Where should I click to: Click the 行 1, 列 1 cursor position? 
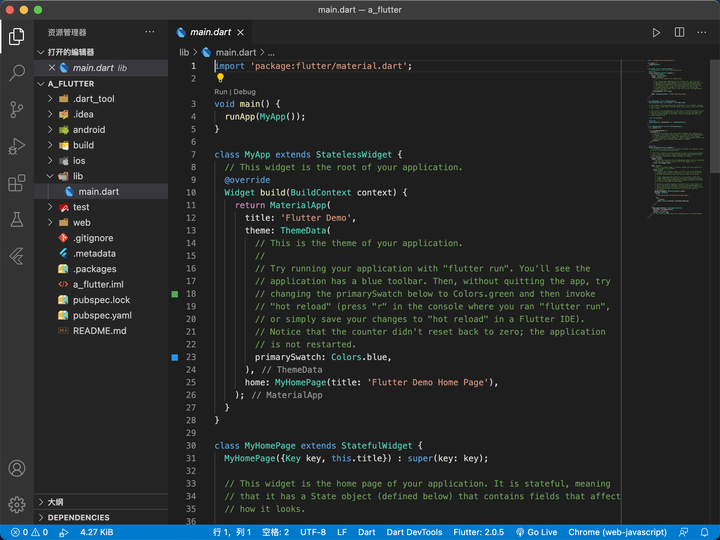232,532
